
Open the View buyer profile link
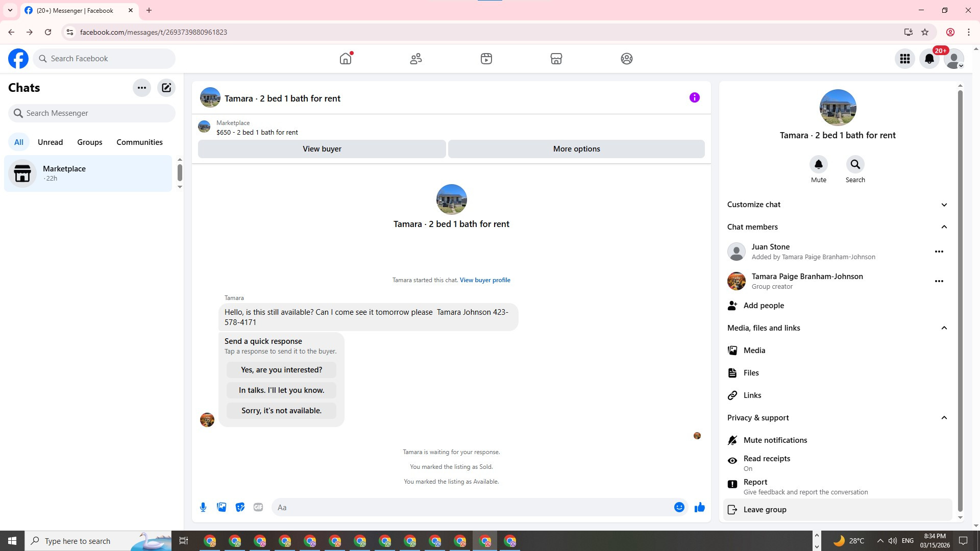pos(485,280)
